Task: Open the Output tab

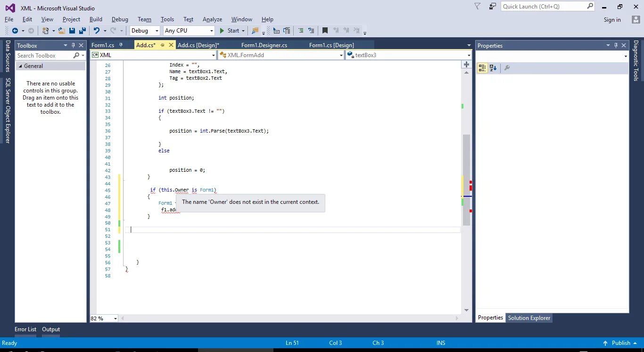Action: [x=51, y=329]
